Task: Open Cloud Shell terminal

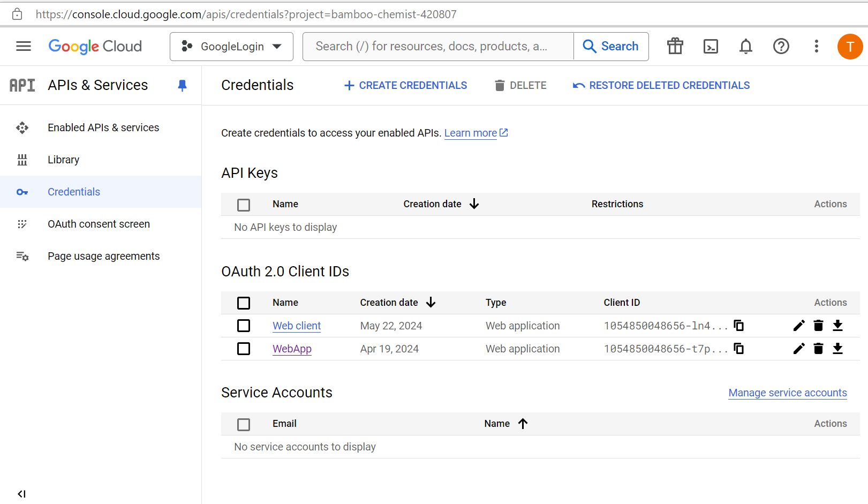Action: (711, 47)
